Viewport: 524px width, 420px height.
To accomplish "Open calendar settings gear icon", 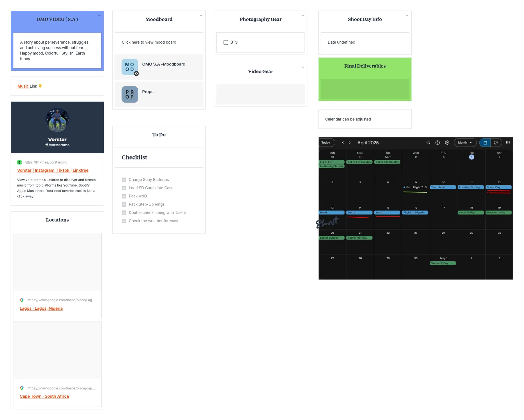I will click(x=447, y=143).
